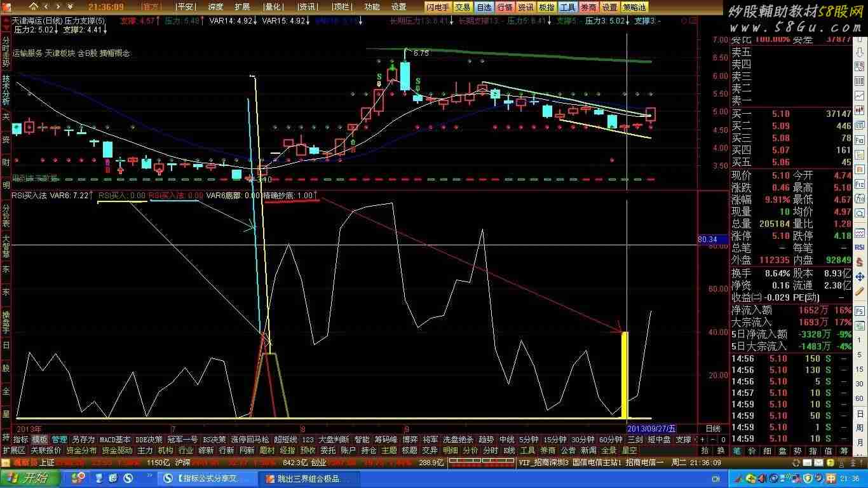Click the yellow 交易 toolbar button
This screenshot has height=488, width=868.
click(463, 7)
